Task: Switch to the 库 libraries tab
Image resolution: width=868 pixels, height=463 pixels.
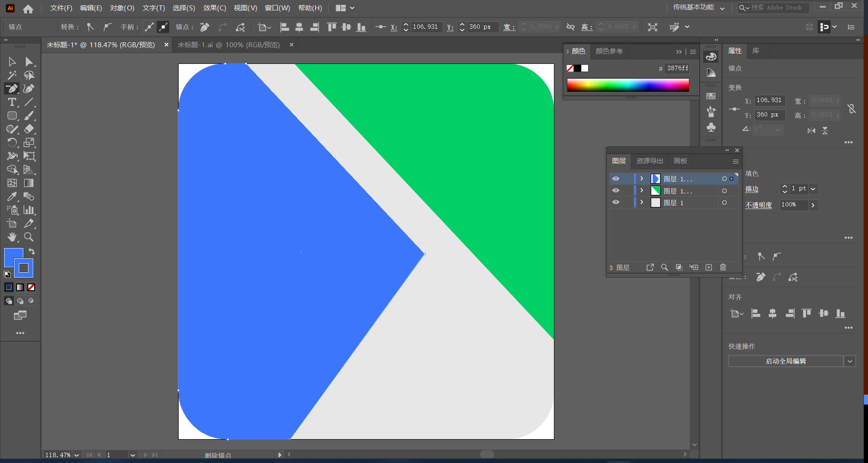Action: pyautogui.click(x=756, y=51)
